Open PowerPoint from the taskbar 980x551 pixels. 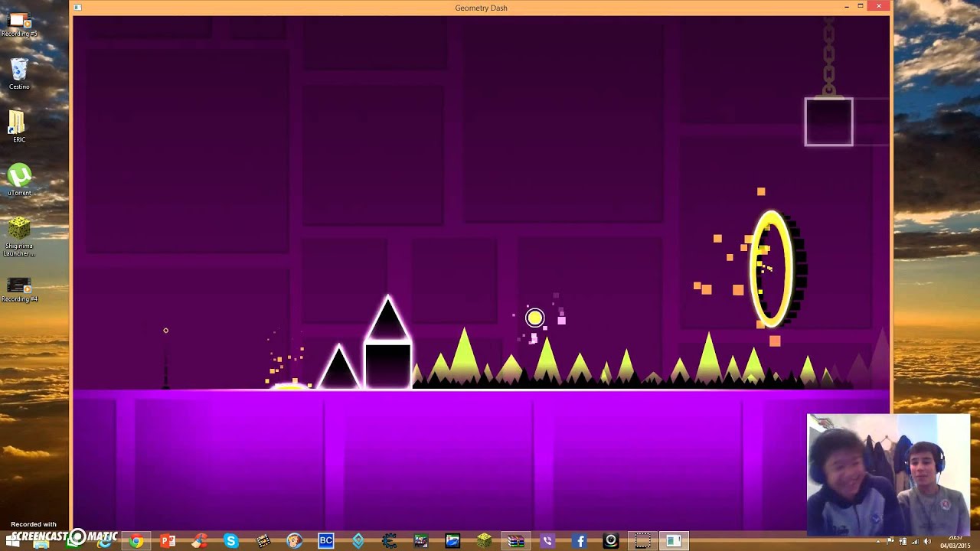(x=168, y=541)
